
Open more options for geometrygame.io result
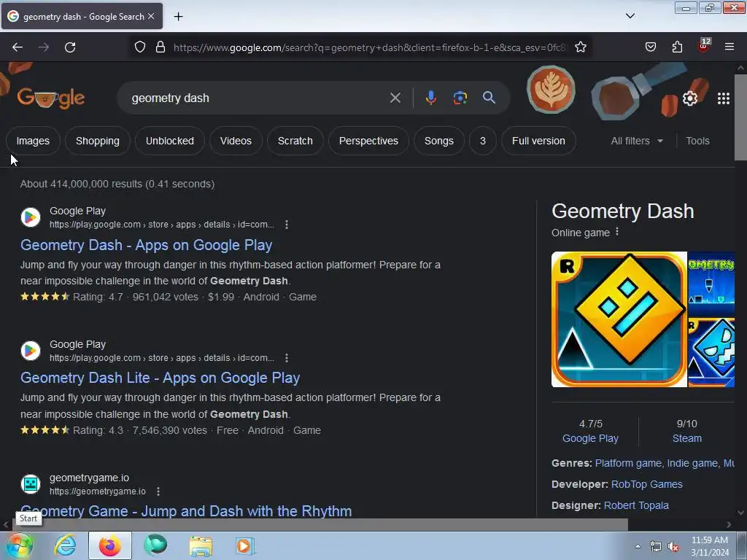click(x=158, y=491)
